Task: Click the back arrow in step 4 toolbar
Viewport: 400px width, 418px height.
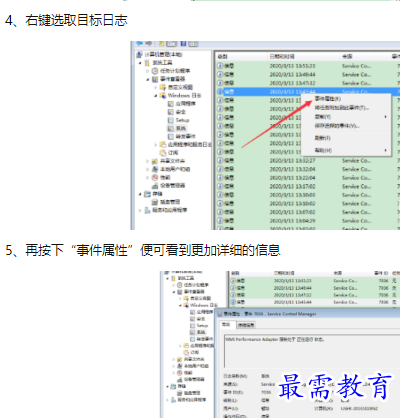Action: (x=139, y=44)
